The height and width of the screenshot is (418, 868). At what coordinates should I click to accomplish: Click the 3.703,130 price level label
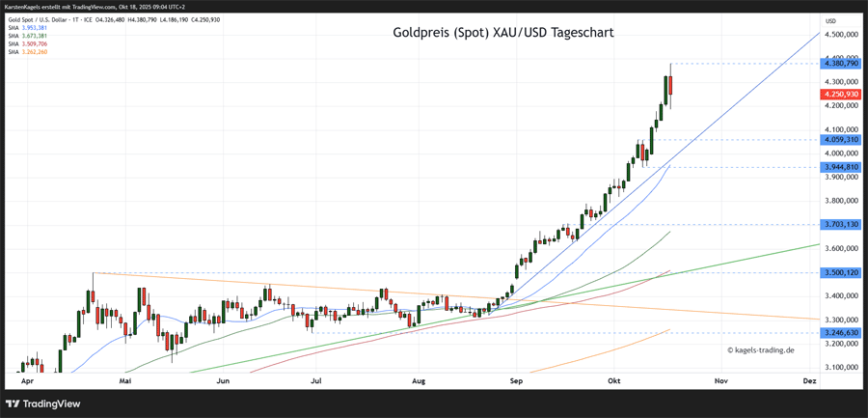point(838,224)
